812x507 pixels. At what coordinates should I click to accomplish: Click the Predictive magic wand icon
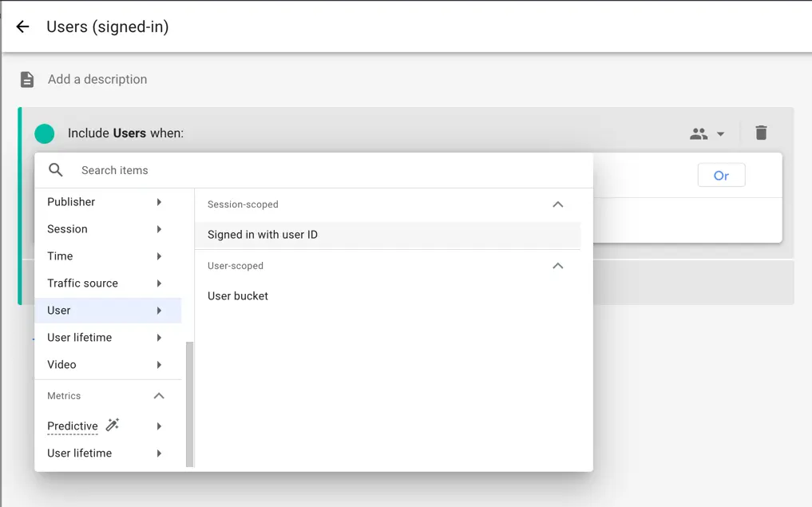click(x=113, y=425)
